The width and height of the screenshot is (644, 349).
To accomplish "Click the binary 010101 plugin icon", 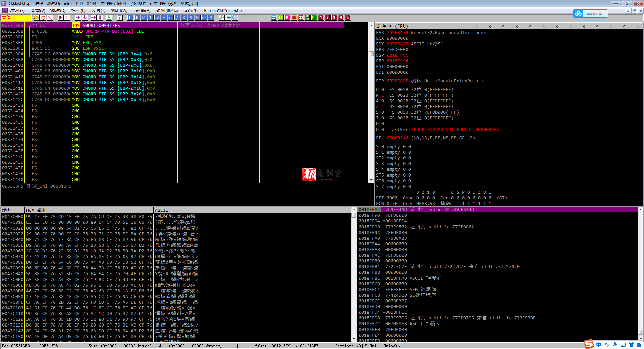I will pyautogui.click(x=308, y=18).
